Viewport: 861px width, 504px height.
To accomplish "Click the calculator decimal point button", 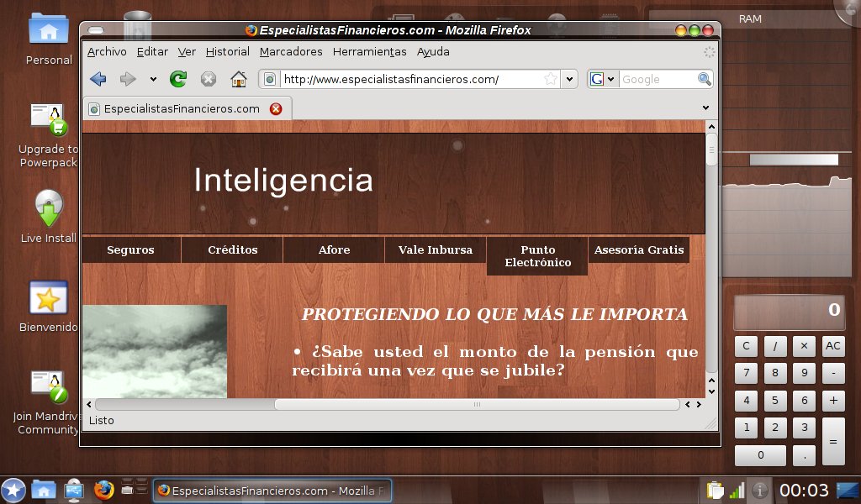I will pos(804,455).
